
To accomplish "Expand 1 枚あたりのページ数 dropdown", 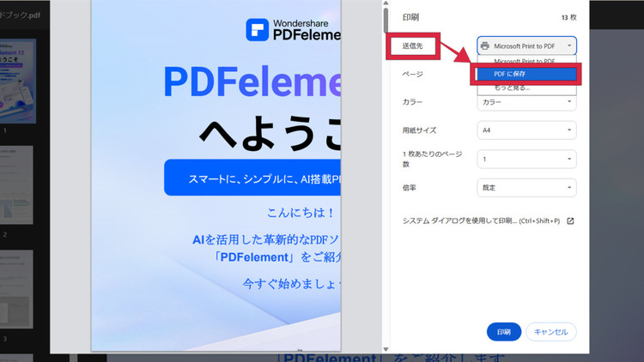I will pyautogui.click(x=526, y=159).
